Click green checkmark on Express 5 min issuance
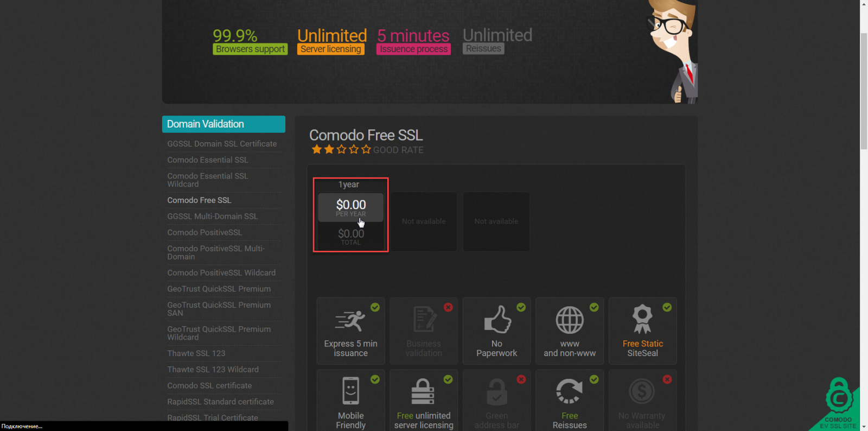 point(375,307)
